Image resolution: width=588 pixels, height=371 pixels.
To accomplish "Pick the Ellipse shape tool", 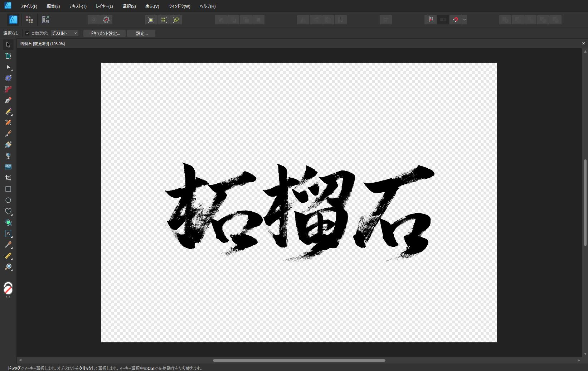I will (8, 200).
